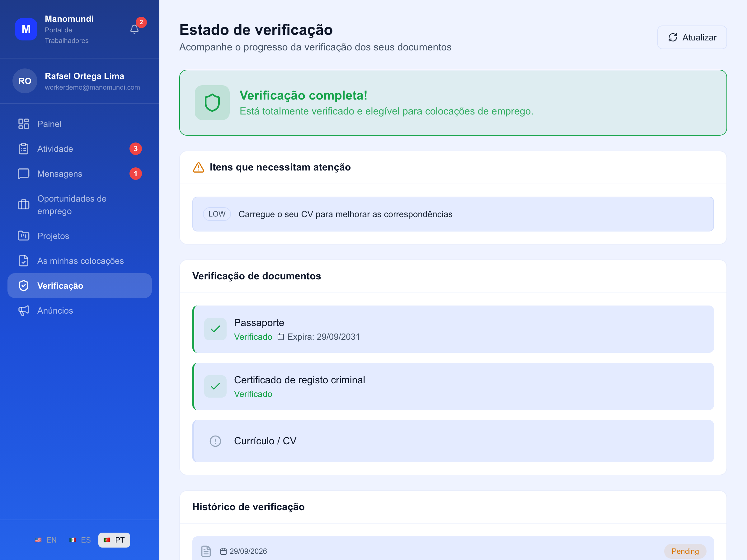Click the Mexico flag beside ES
Image resolution: width=747 pixels, height=560 pixels.
[x=73, y=540]
